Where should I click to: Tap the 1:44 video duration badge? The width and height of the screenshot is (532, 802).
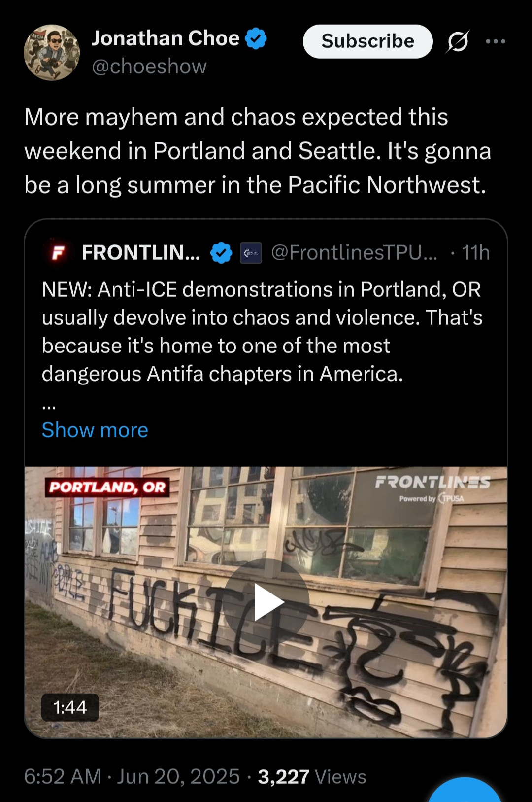tap(70, 707)
